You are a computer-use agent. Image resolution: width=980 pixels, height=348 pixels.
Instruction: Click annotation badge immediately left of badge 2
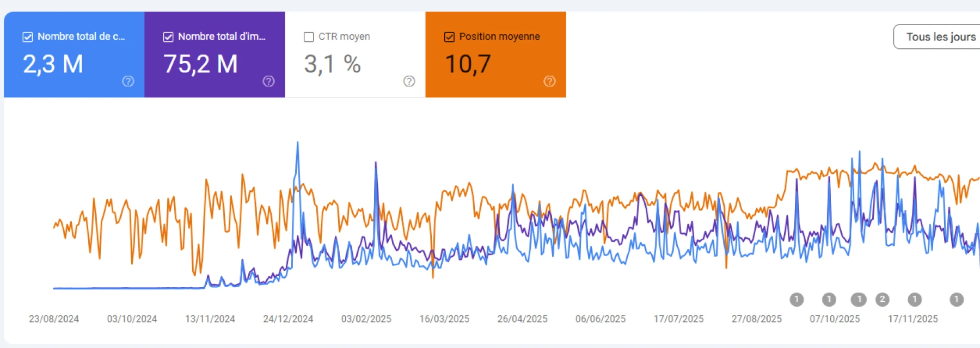pos(859,299)
